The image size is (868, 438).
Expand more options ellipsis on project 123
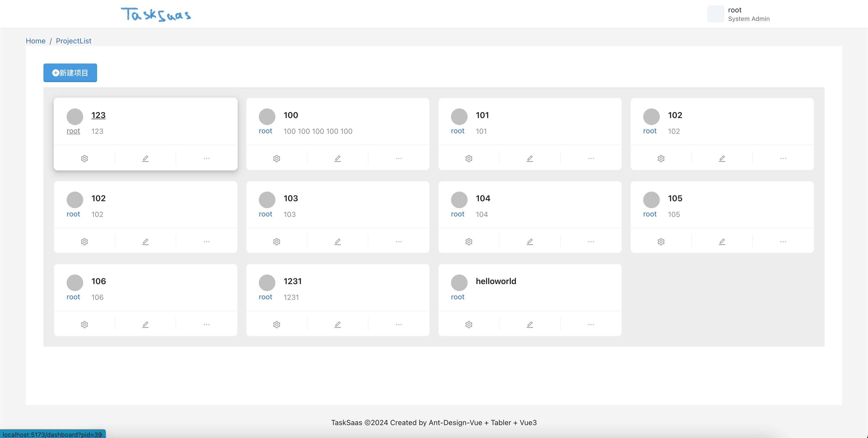pyautogui.click(x=207, y=158)
